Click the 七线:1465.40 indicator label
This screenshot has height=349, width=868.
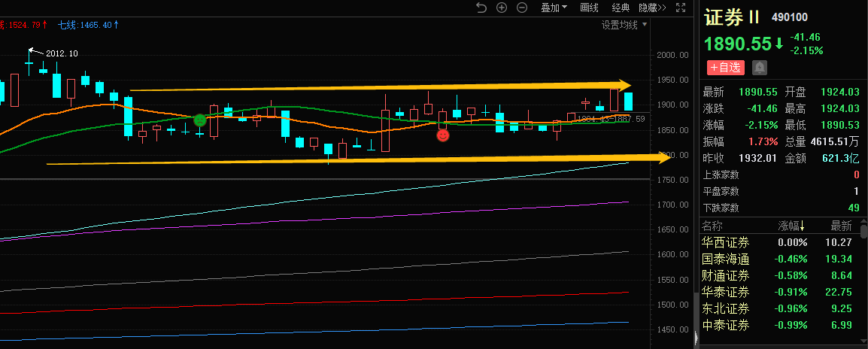(89, 25)
